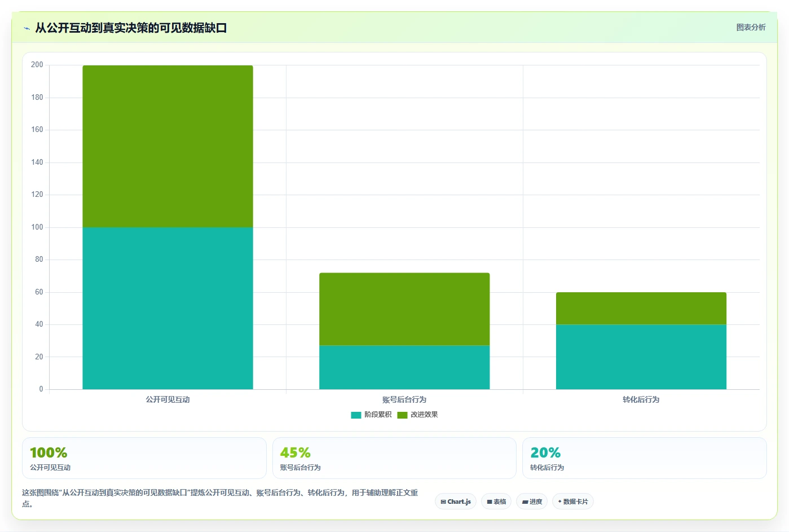Click the green 账号后台行为 bar segment
This screenshot has width=789, height=532.
[x=404, y=309]
